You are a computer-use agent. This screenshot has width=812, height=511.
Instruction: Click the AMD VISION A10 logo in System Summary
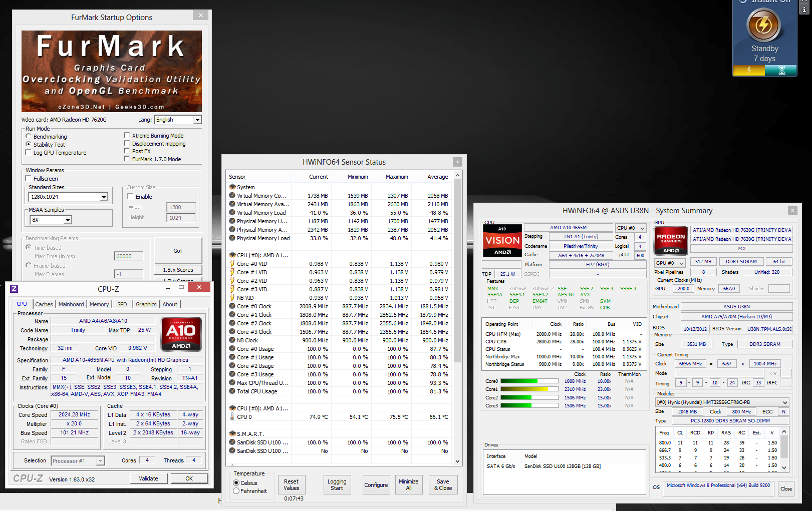[502, 240]
